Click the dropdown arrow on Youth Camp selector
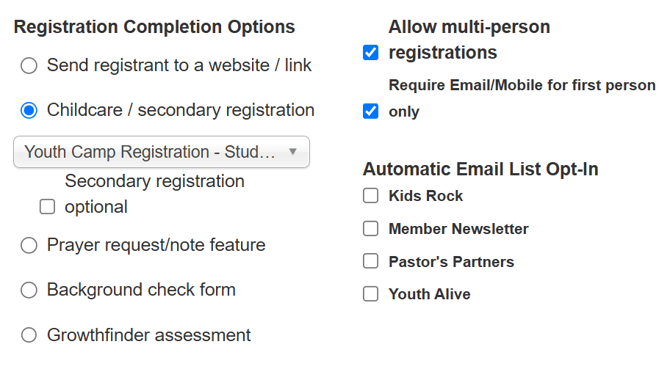 click(x=293, y=152)
